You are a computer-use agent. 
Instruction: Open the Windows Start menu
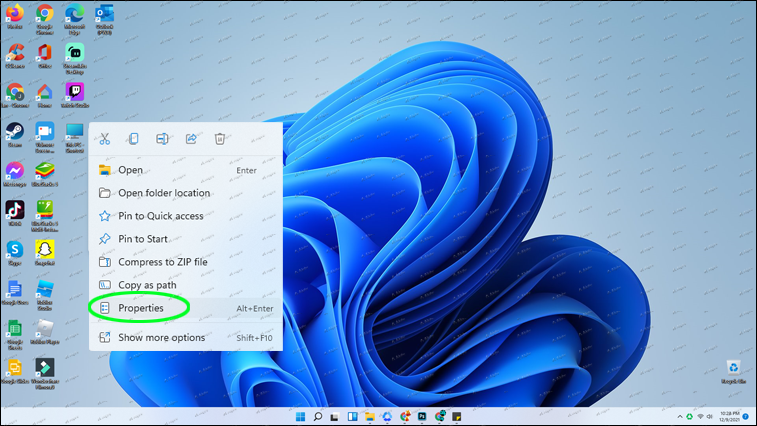pos(300,416)
